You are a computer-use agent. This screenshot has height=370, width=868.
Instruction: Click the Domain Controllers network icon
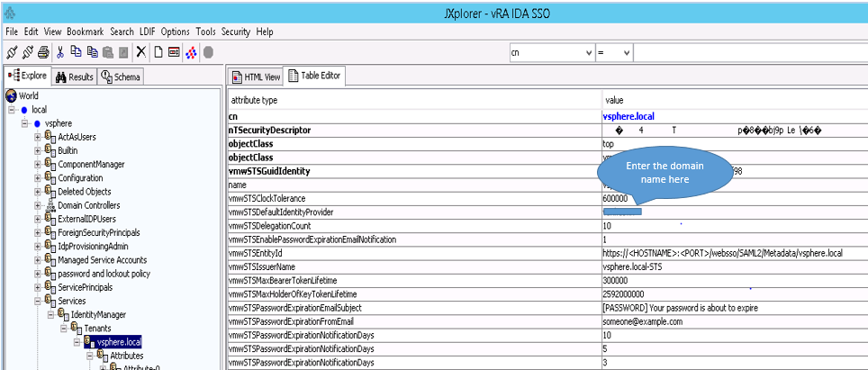point(50,206)
